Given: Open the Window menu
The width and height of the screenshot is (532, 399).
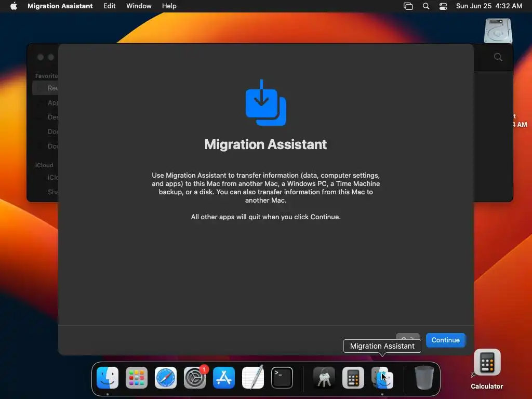Looking at the screenshot, I should point(139,6).
